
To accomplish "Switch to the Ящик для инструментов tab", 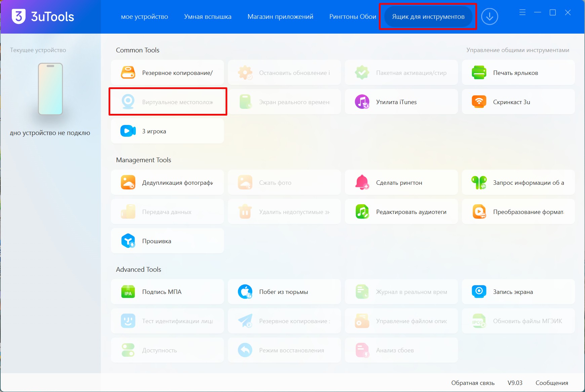I will pyautogui.click(x=428, y=16).
